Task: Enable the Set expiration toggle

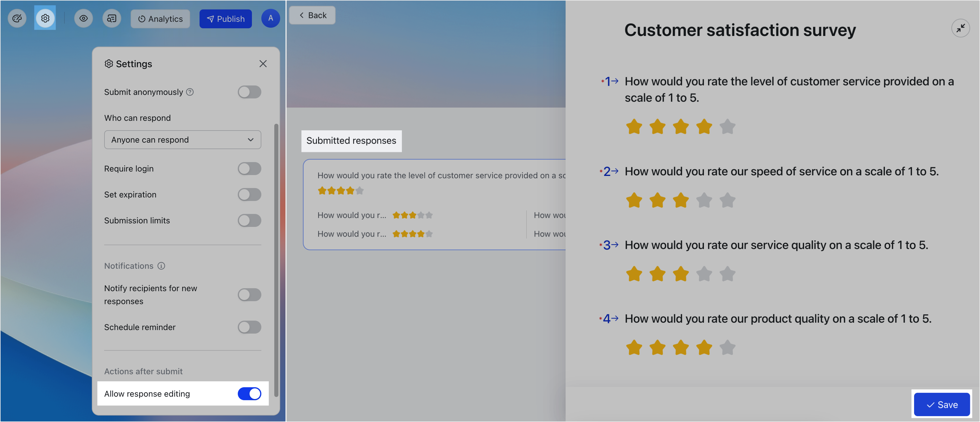Action: pos(250,194)
